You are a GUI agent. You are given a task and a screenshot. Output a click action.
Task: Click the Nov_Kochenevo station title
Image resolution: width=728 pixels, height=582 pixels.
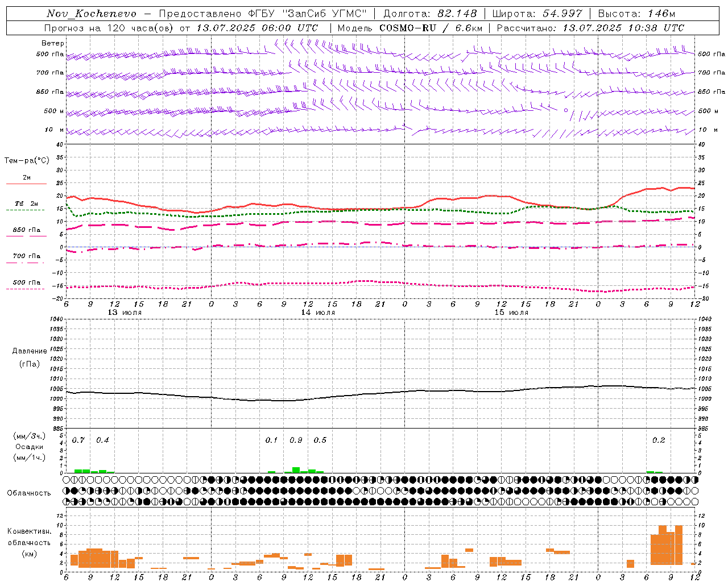pos(92,14)
